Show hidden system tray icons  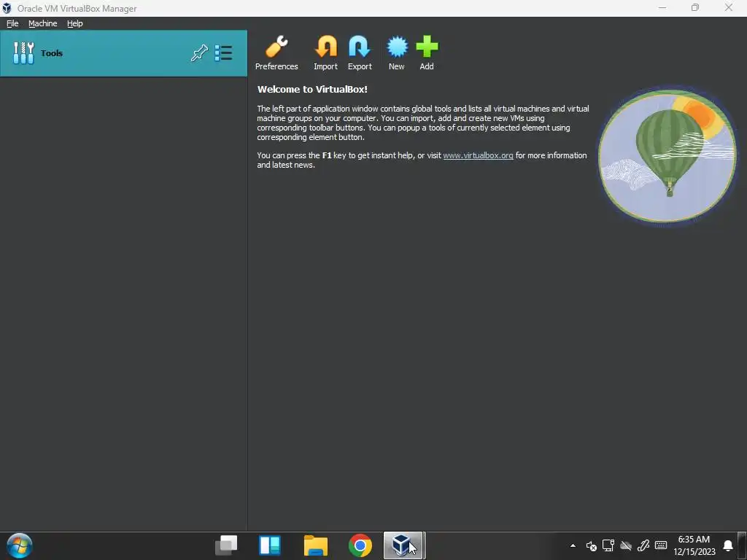tap(573, 545)
